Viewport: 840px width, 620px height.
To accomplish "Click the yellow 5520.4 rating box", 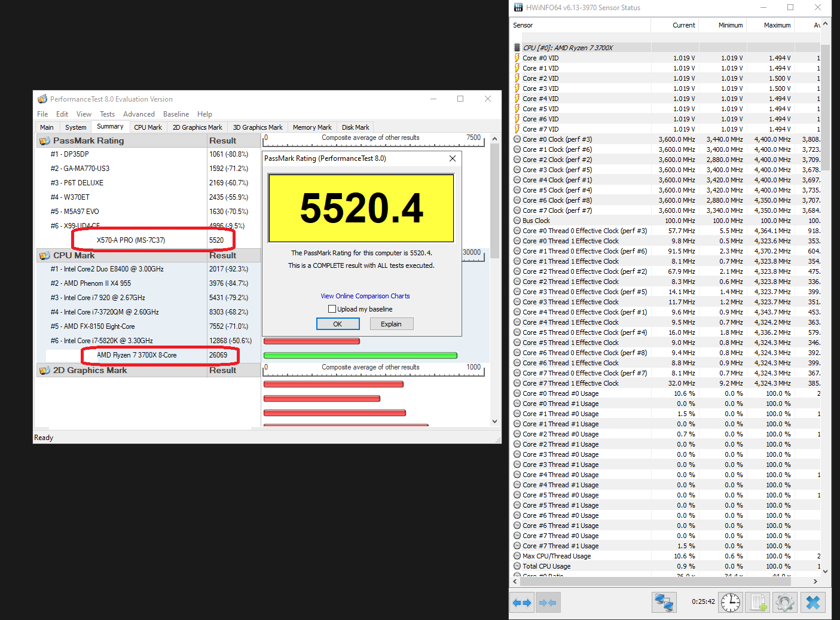I will (362, 208).
